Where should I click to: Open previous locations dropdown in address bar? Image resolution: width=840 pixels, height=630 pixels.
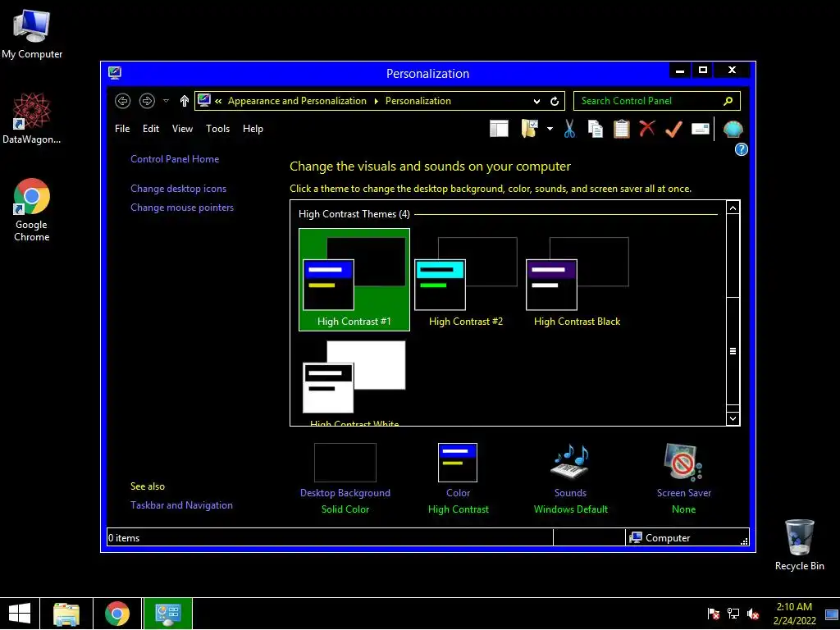click(536, 101)
